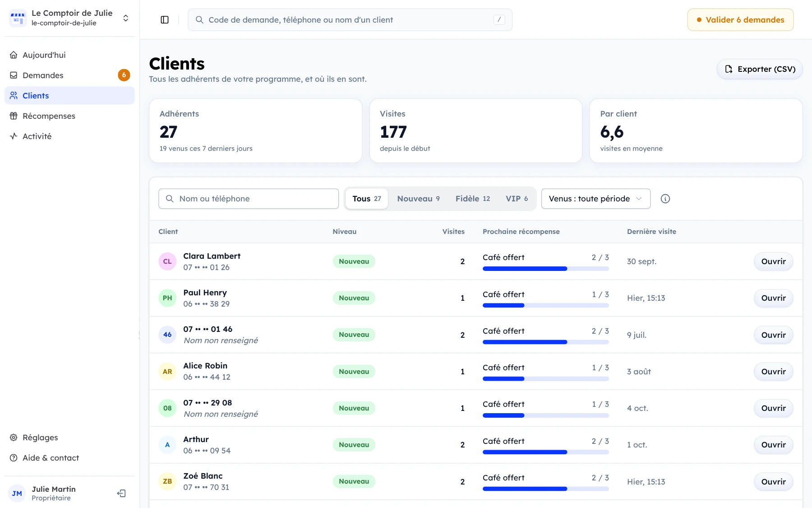Select the Tous filter tab

point(367,199)
